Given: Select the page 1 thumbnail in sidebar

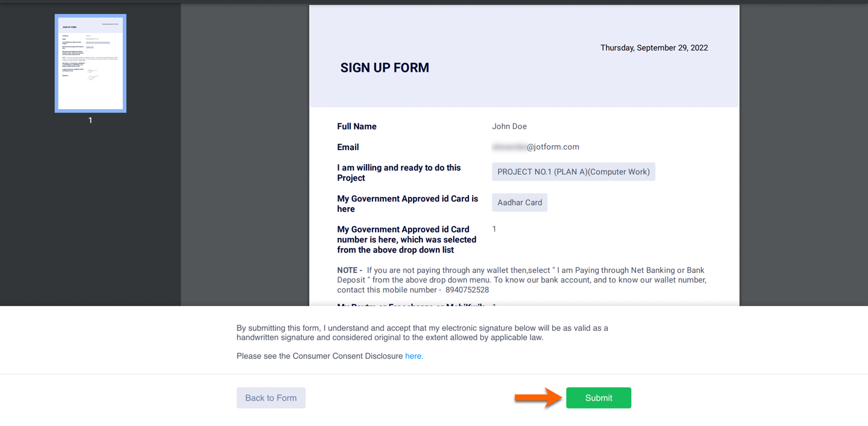Looking at the screenshot, I should tap(90, 63).
